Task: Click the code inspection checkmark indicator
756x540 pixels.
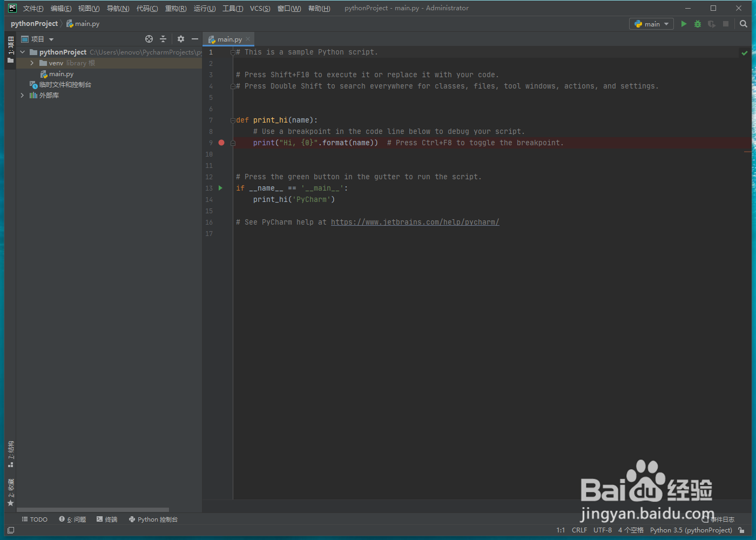Action: tap(745, 53)
